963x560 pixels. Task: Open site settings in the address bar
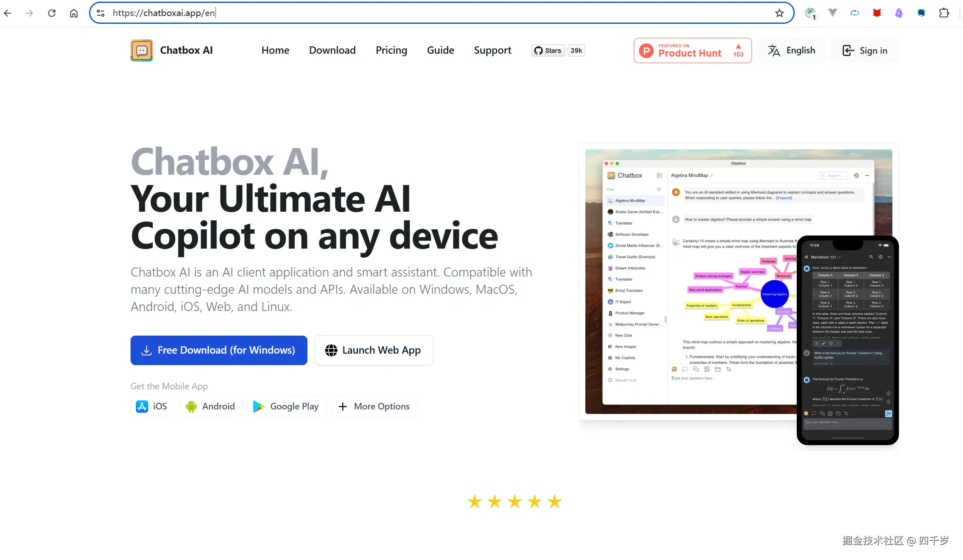point(100,13)
